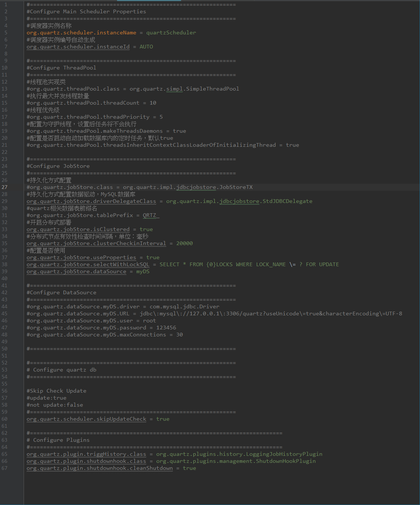The height and width of the screenshot is (505, 420).
Task: Click the quartzScheduler value text
Action: 171,33
